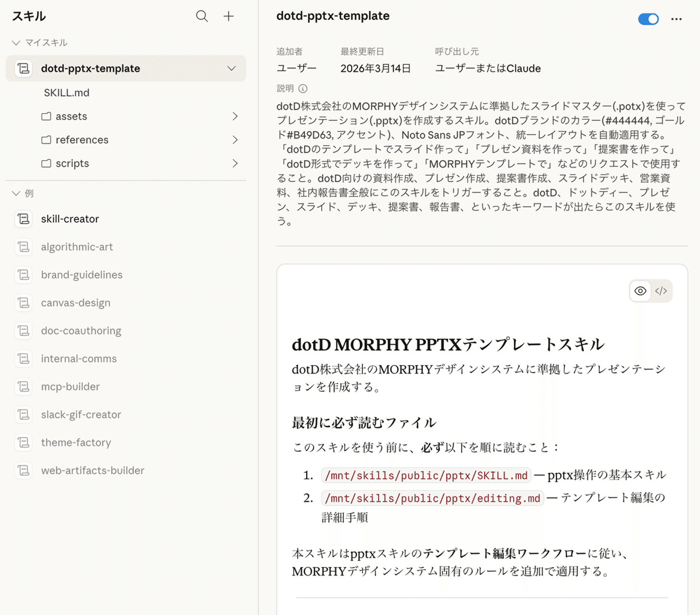Click the brand-guidelines skill icon

[24, 275]
